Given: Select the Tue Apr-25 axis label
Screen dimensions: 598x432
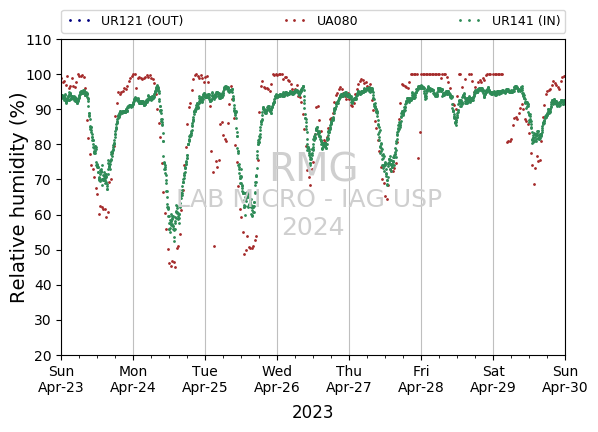Looking at the screenshot, I should tap(205, 379).
